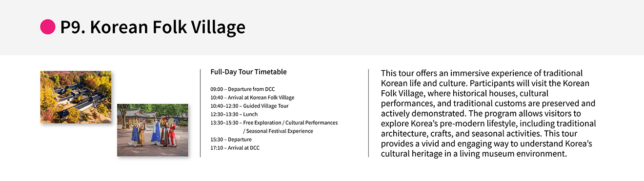Select the 13:30–15:30 Free Exploration entry

tap(274, 122)
